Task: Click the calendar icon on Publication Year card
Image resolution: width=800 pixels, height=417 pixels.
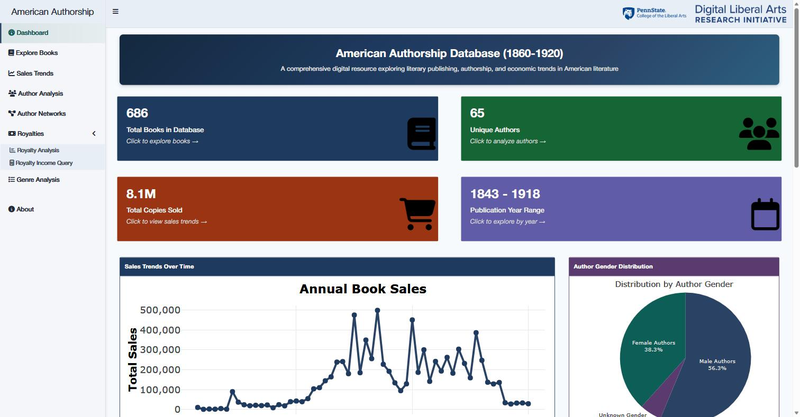Action: pos(765,214)
